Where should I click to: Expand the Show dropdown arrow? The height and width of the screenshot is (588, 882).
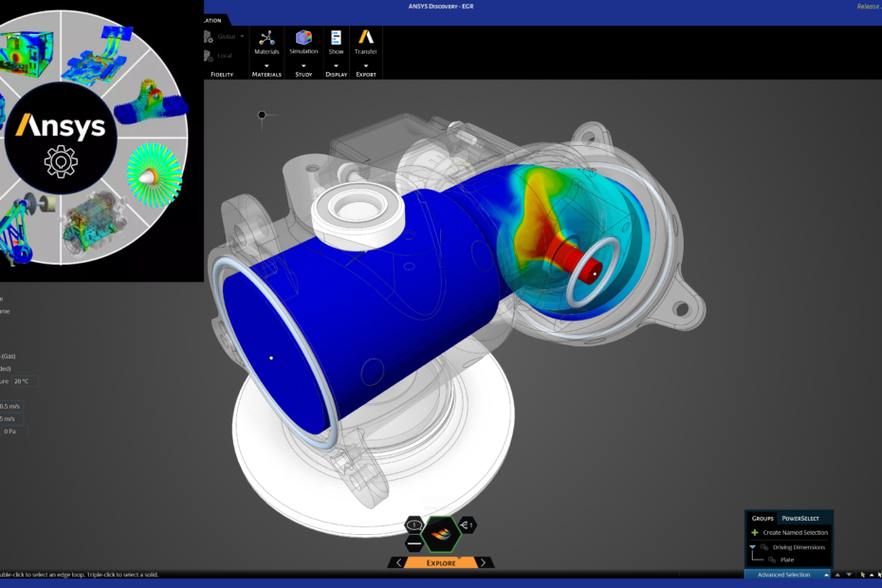click(x=336, y=65)
